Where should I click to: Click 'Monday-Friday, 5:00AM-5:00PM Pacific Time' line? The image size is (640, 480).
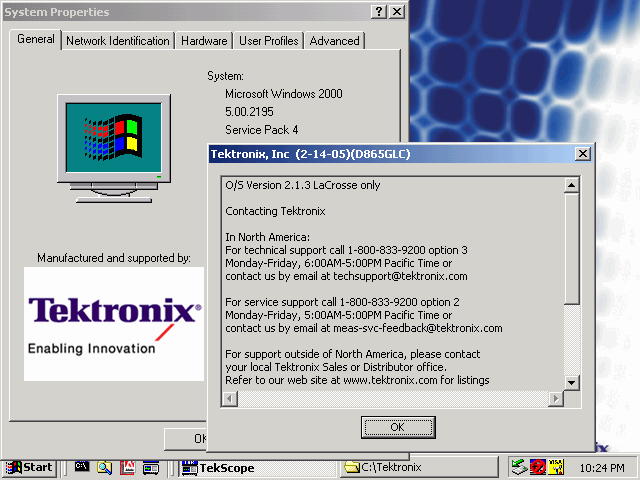[x=338, y=315]
